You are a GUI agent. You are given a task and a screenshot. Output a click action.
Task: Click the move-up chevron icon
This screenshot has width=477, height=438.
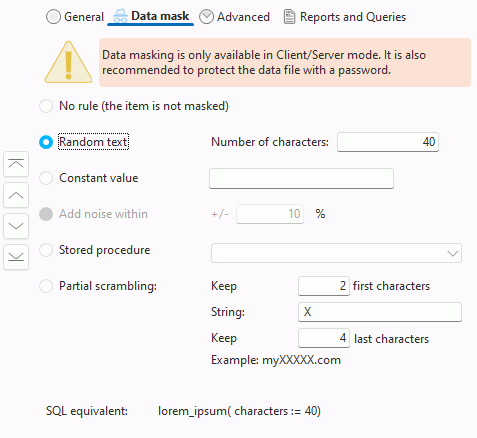(x=16, y=195)
